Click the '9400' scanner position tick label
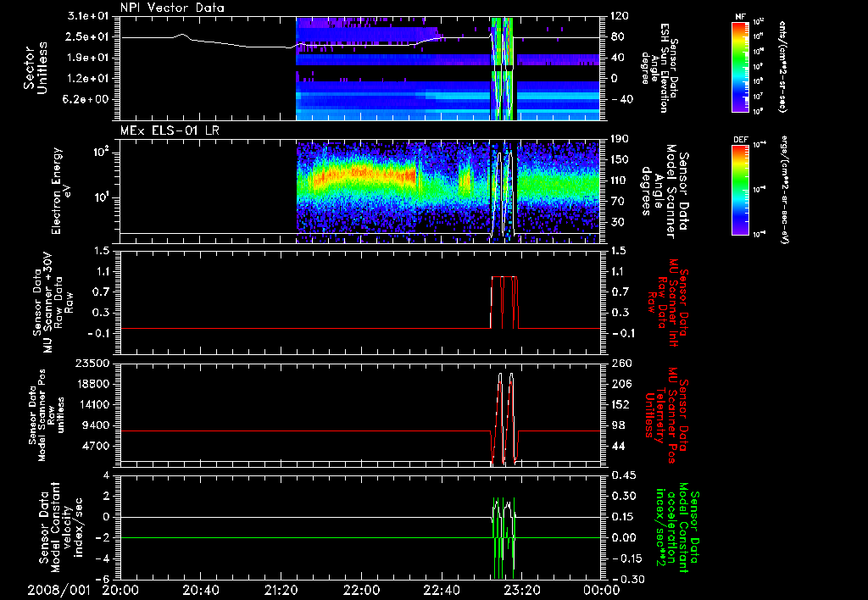 96,425
